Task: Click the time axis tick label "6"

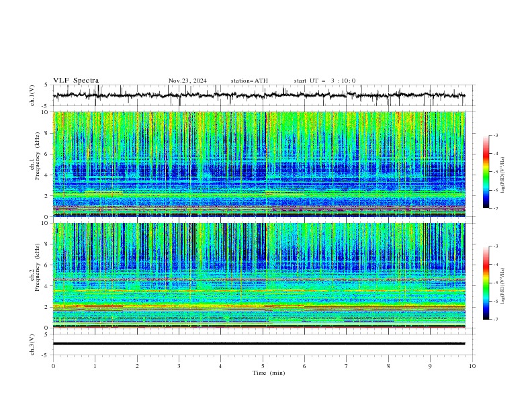Action: (x=304, y=366)
